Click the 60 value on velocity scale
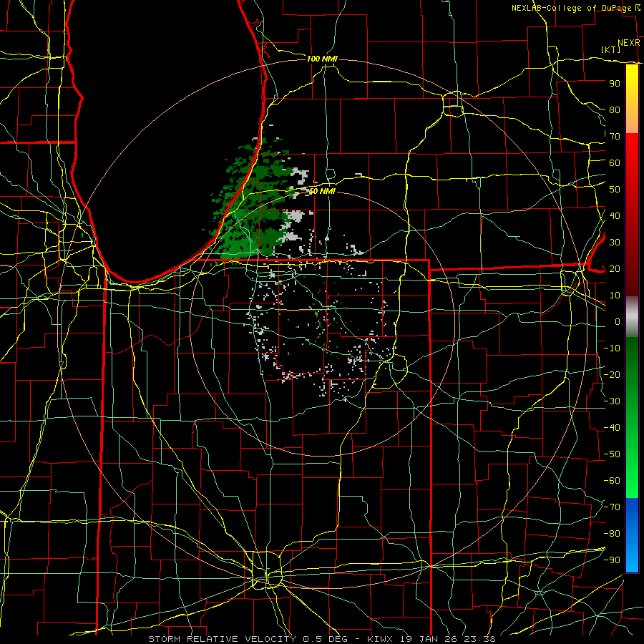 click(x=615, y=162)
